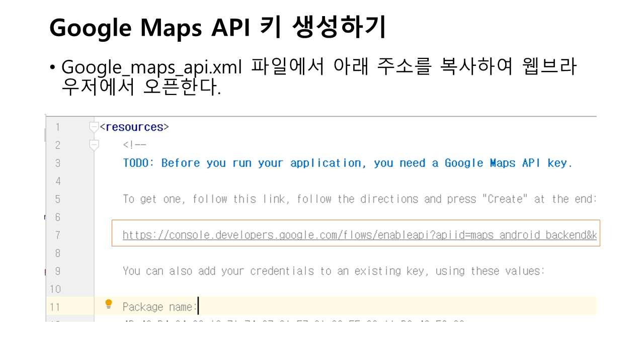This screenshot has height=362, width=644.
Task: Open the console.developers.google.com link
Action: point(359,235)
